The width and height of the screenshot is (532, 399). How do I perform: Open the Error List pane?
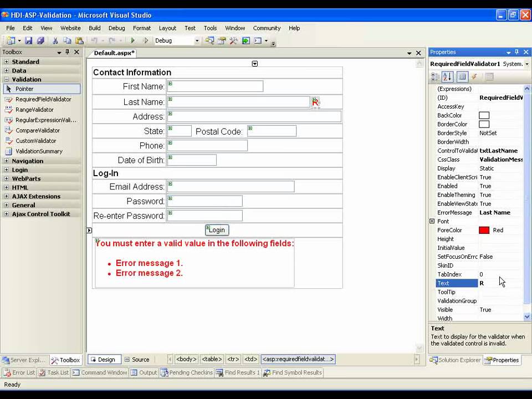click(x=19, y=372)
